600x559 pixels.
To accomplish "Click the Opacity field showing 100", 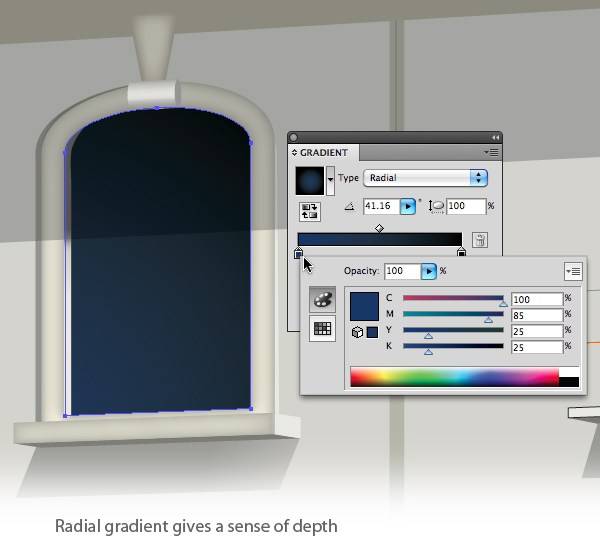I will pos(403,271).
